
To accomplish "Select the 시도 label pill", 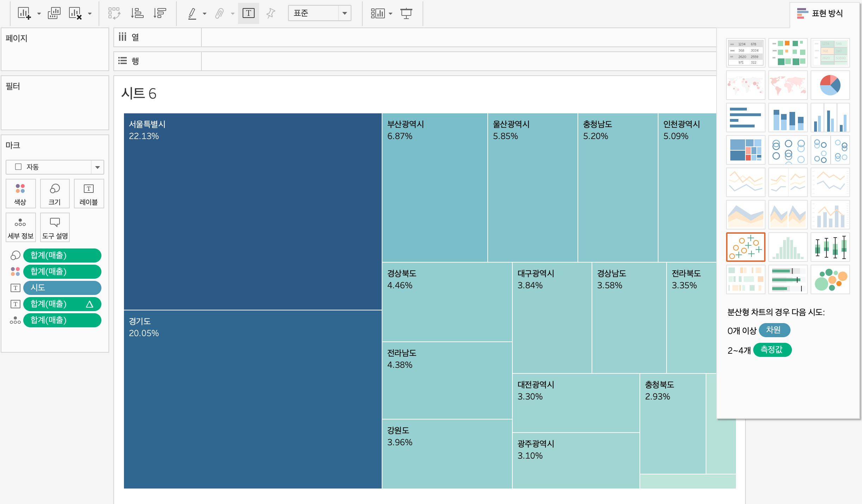I will (x=62, y=288).
